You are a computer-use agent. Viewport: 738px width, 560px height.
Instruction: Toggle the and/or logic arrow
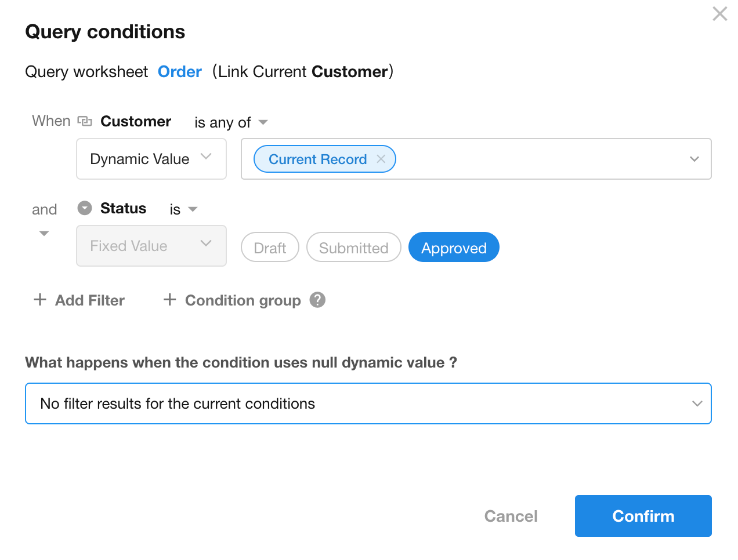pos(44,233)
